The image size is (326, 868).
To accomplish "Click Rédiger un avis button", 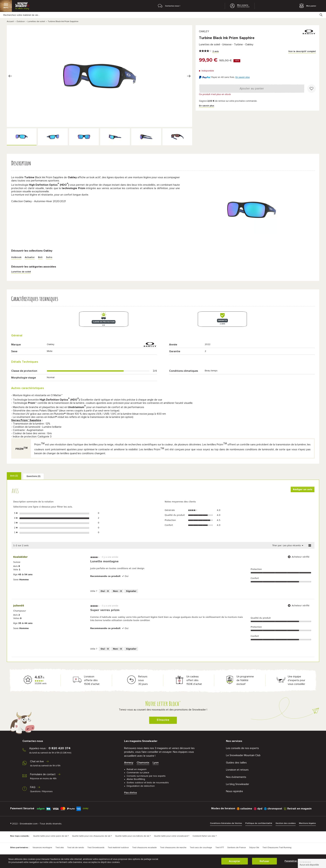I will [302, 489].
